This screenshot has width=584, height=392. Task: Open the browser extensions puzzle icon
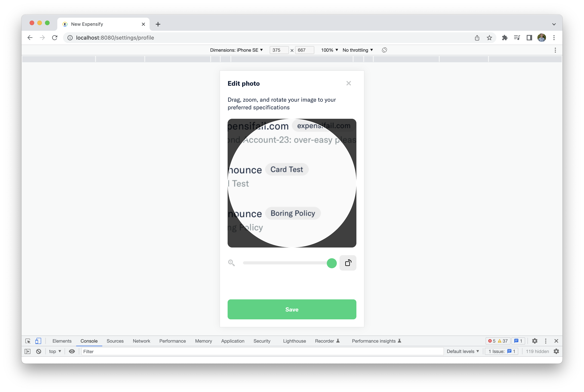[x=504, y=38]
